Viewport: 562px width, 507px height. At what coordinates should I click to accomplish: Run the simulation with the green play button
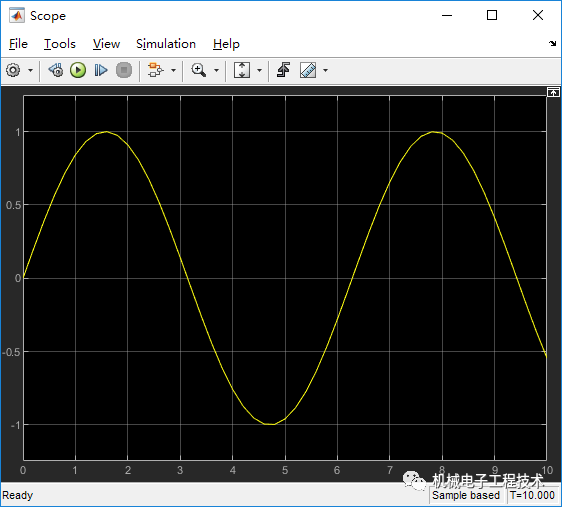click(78, 70)
